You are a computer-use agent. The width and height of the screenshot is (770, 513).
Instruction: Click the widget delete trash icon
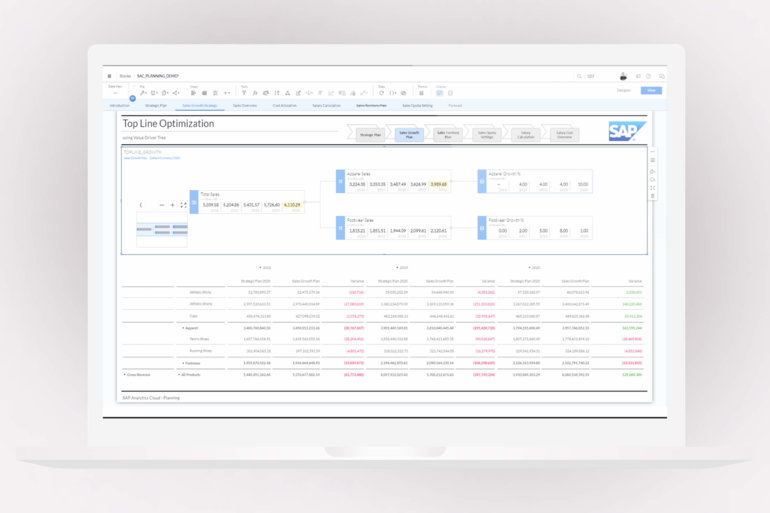653,196
